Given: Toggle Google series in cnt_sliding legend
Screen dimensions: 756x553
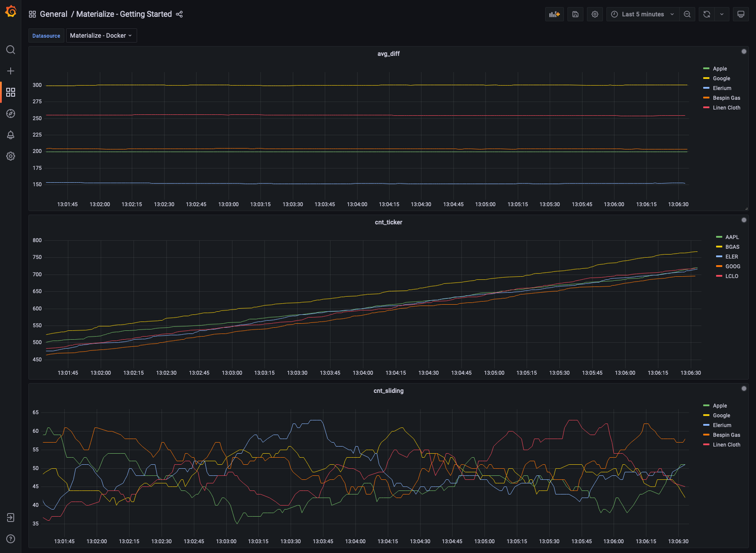Looking at the screenshot, I should [x=721, y=416].
